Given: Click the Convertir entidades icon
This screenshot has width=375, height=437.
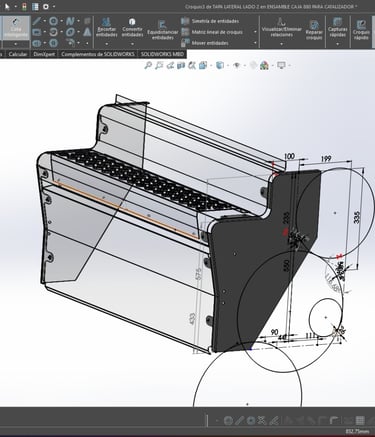Looking at the screenshot, I should coord(132,29).
